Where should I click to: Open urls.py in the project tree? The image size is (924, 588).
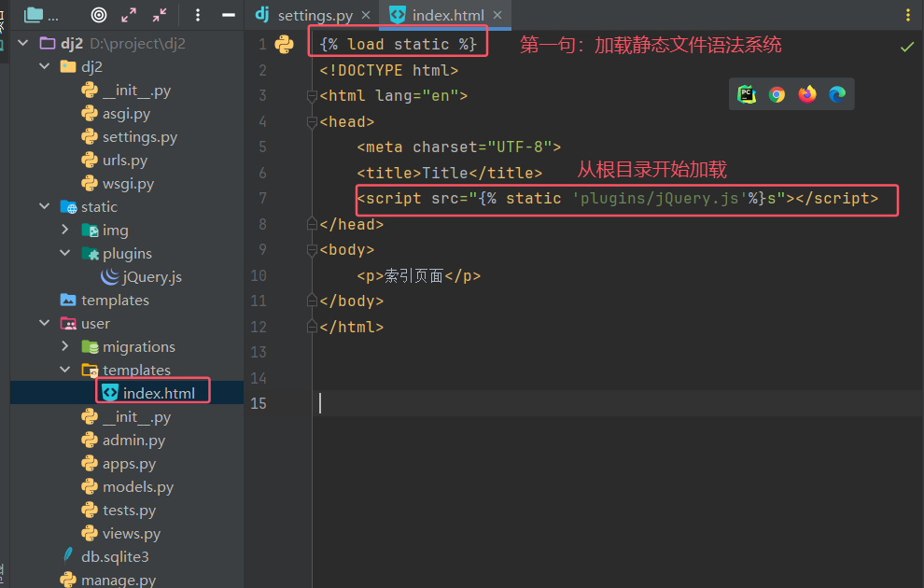pos(125,161)
